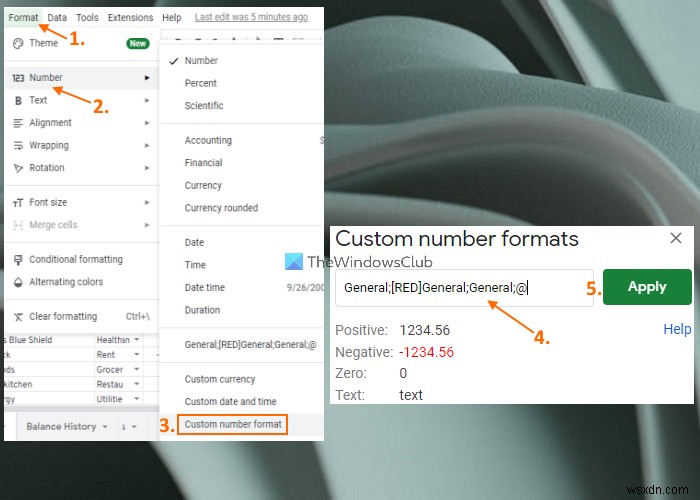Image resolution: width=700 pixels, height=500 pixels.
Task: Open the Data menu
Action: (x=57, y=17)
